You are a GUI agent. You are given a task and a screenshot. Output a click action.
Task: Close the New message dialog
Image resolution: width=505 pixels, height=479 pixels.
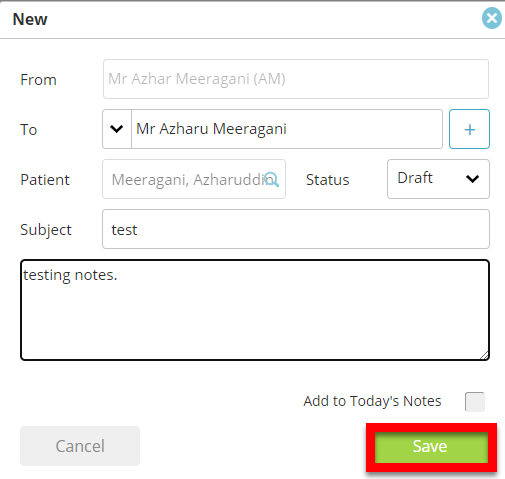point(492,18)
